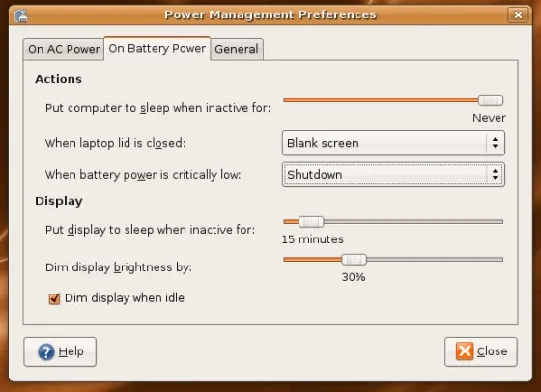Click the blue question mark Help icon
This screenshot has height=392, width=541.
[46, 352]
